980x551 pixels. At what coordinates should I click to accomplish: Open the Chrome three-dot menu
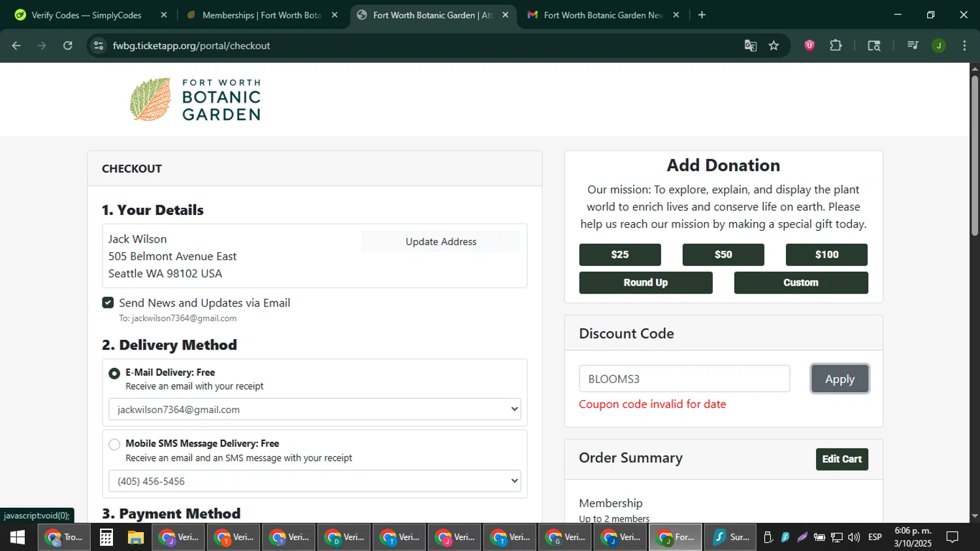tap(964, 46)
